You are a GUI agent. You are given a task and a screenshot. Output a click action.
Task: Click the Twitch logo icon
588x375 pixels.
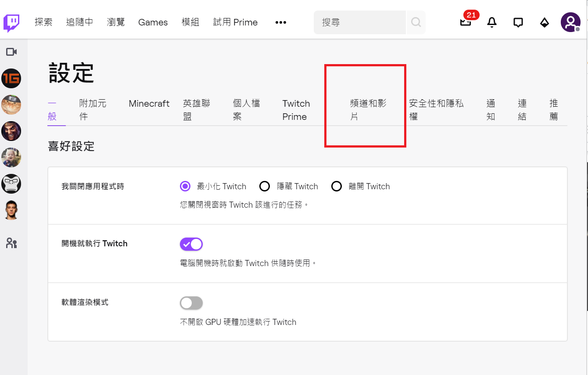(x=11, y=23)
